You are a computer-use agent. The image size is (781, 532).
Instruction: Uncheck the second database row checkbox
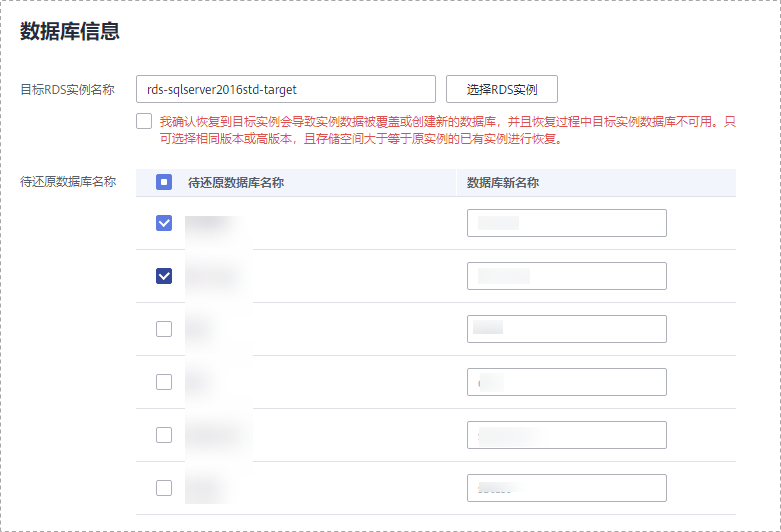pyautogui.click(x=164, y=276)
